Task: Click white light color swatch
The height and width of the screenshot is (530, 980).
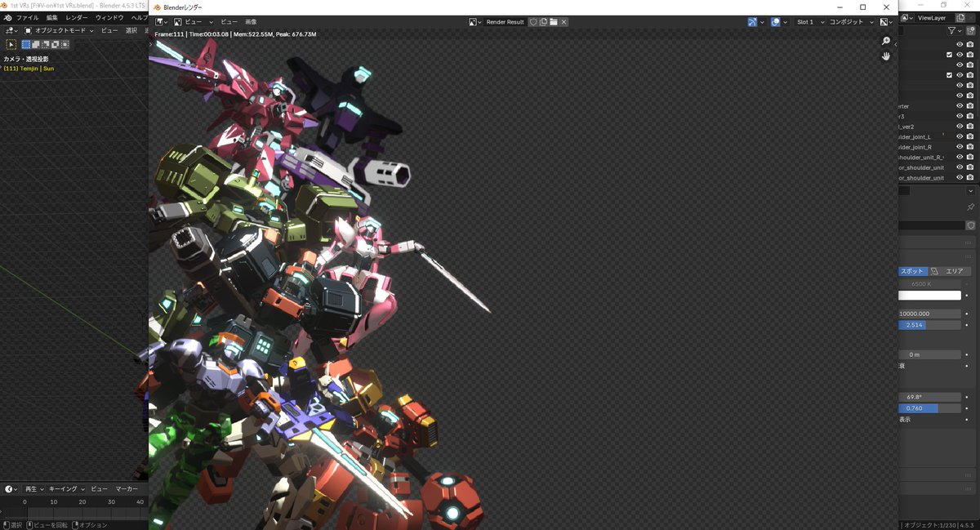Action: 929,296
